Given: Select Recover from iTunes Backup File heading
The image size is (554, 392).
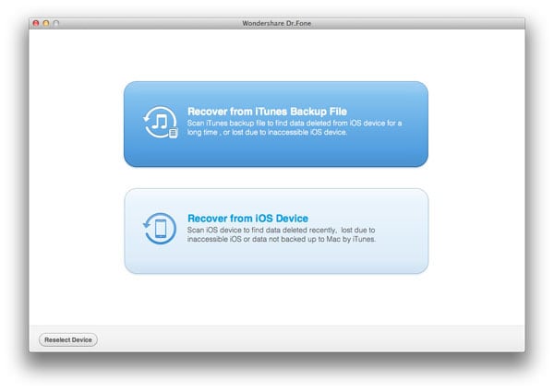Looking at the screenshot, I should 267,112.
